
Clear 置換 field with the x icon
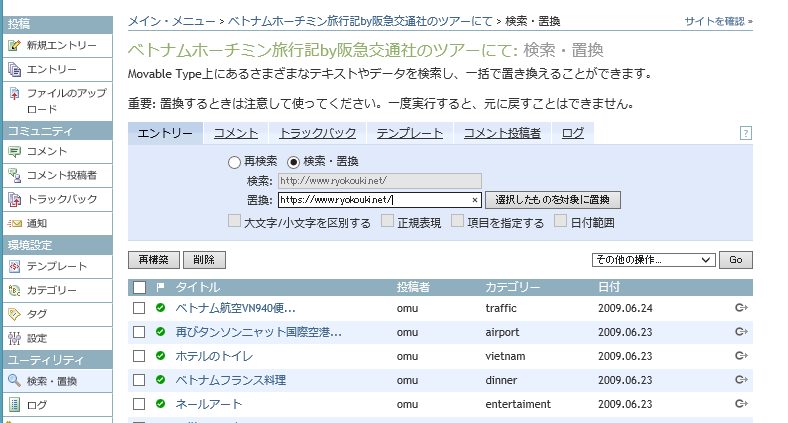tap(474, 200)
